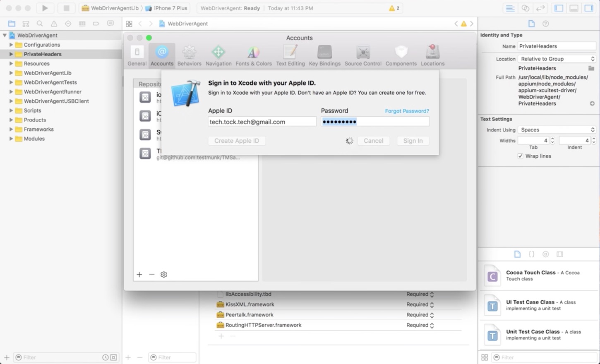Open the report navigator icon
This screenshot has height=364, width=600.
coord(110,24)
